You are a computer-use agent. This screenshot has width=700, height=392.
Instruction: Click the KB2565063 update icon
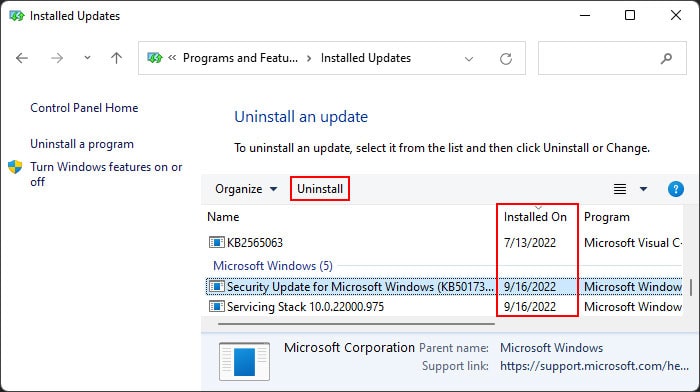217,242
